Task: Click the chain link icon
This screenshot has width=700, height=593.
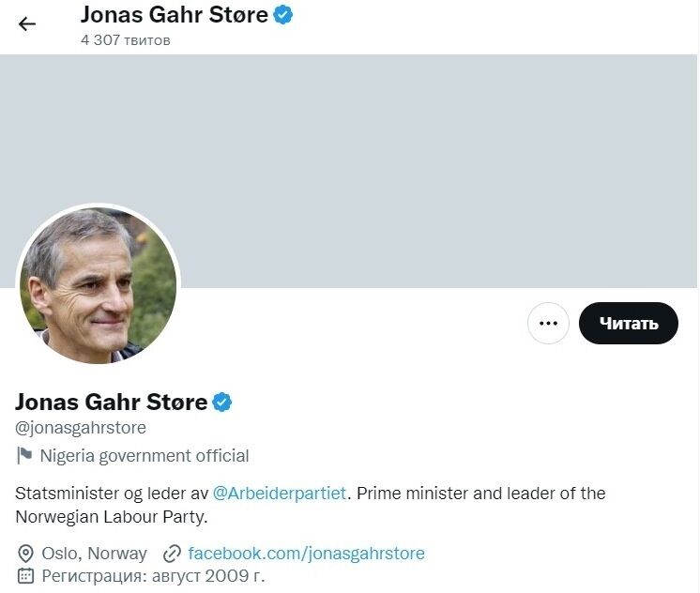Action: click(172, 553)
